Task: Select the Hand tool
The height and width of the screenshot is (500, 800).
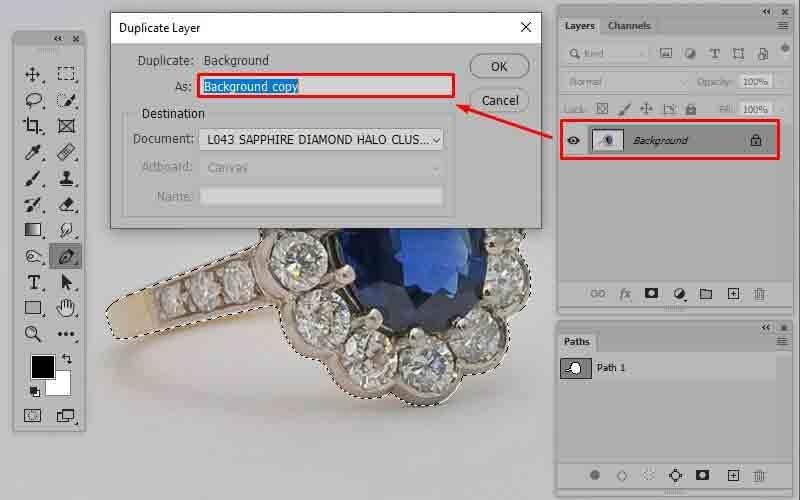Action: pyautogui.click(x=66, y=308)
